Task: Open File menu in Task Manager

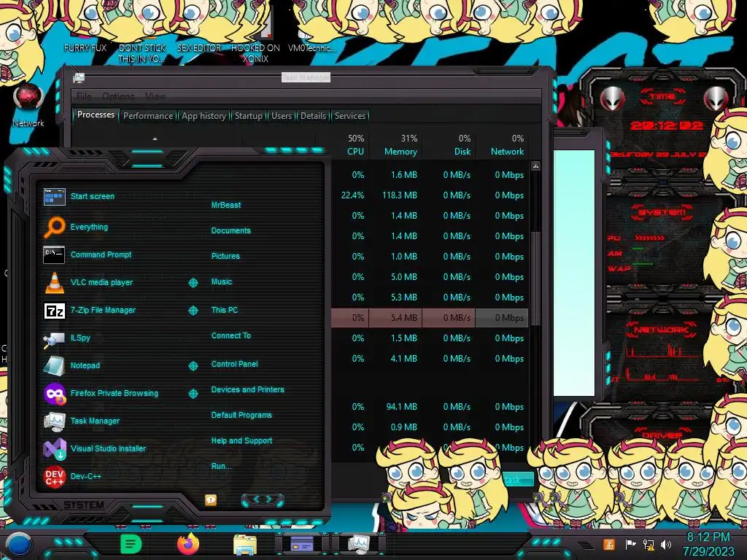Action: coord(85,96)
